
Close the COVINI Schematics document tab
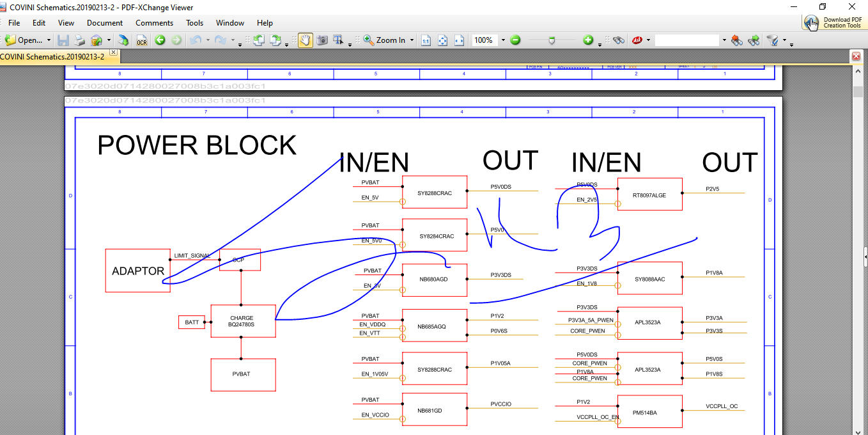[113, 52]
